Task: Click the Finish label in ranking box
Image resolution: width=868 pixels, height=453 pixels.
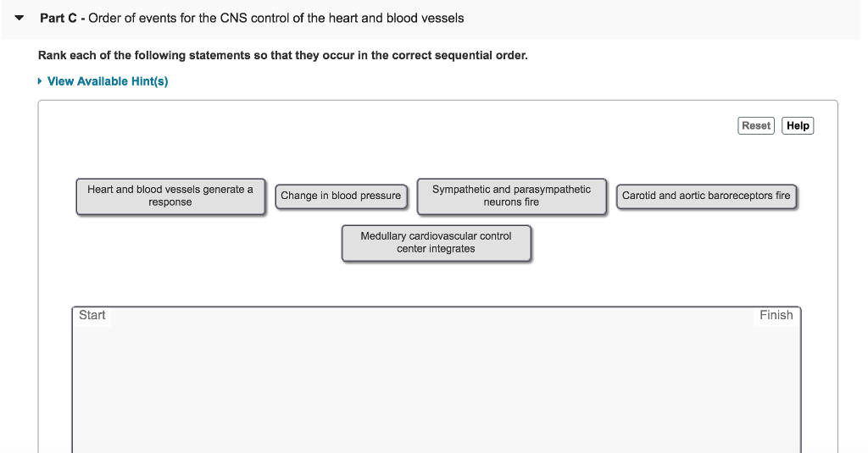Action: coord(776,315)
